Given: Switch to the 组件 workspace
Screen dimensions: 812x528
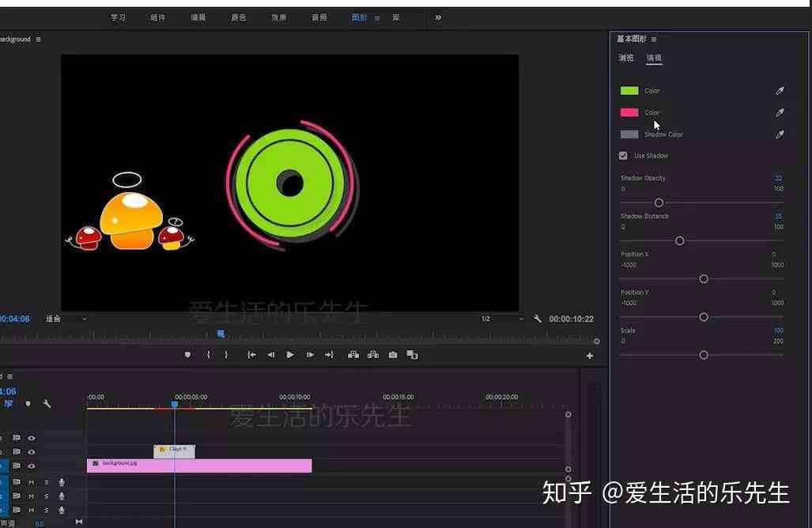Looking at the screenshot, I should 157,17.
